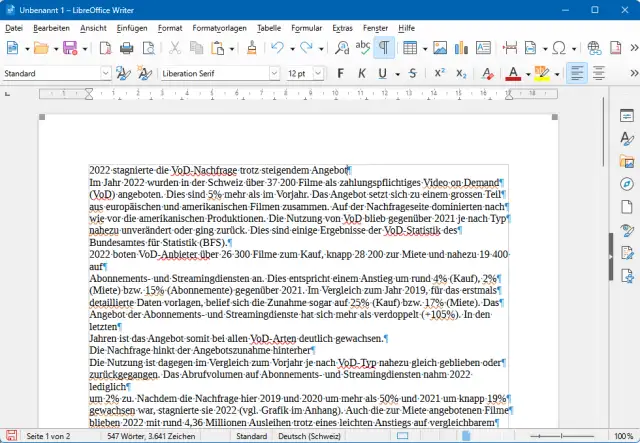Viewport: 640px width, 443px height.
Task: Click the Superscript X² icon
Action: tap(439, 73)
